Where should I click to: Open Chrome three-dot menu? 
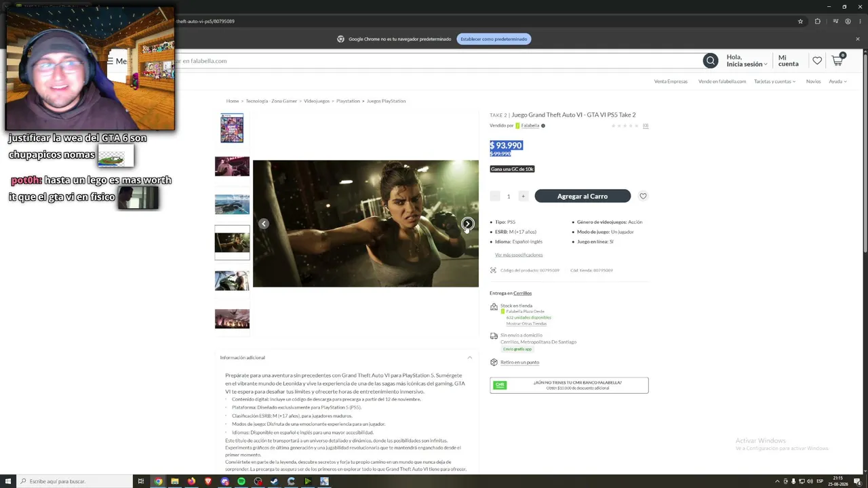859,21
